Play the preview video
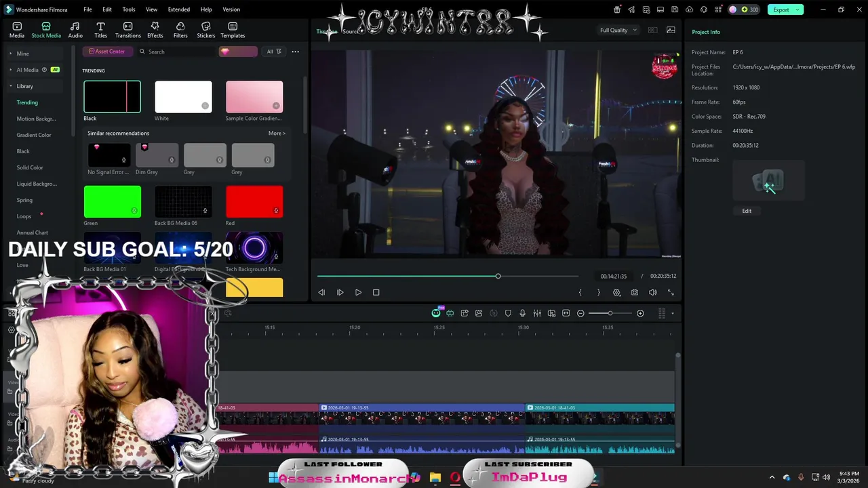Screen dimensions: 868x488 tap(358, 292)
